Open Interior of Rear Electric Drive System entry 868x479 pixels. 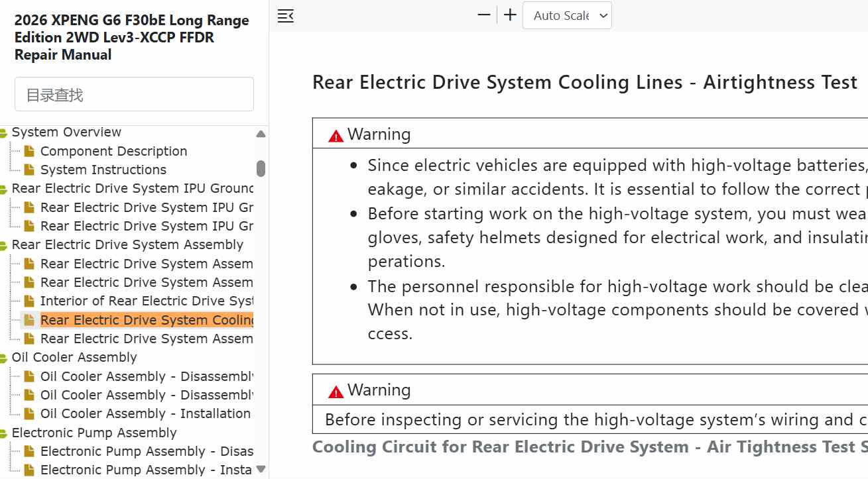click(147, 301)
